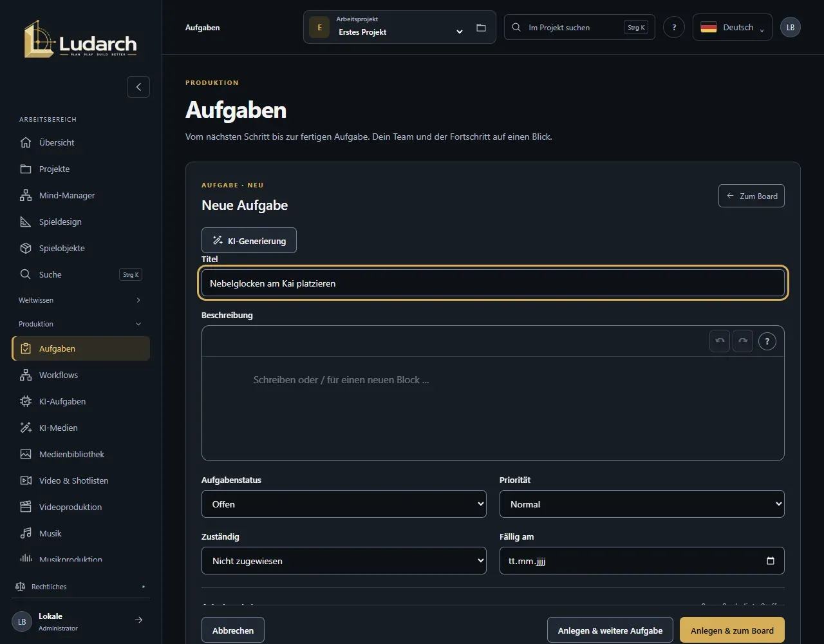Screen dimensions: 824x644
Task: Open the Aufgabenstatus dropdown
Action: click(344, 504)
